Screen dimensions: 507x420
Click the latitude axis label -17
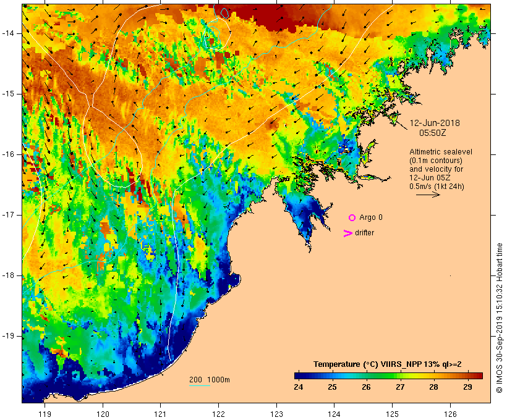(8, 215)
